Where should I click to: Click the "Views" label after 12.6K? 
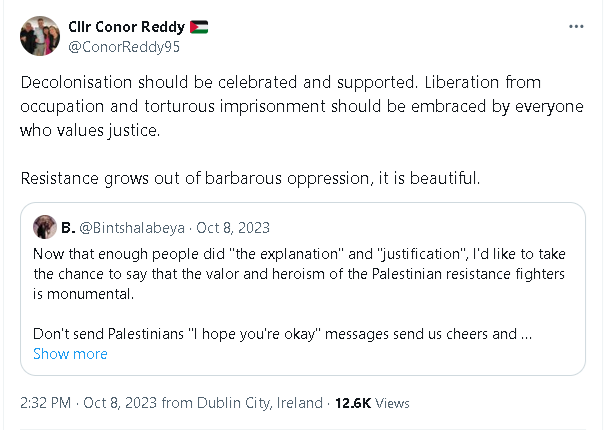point(393,403)
